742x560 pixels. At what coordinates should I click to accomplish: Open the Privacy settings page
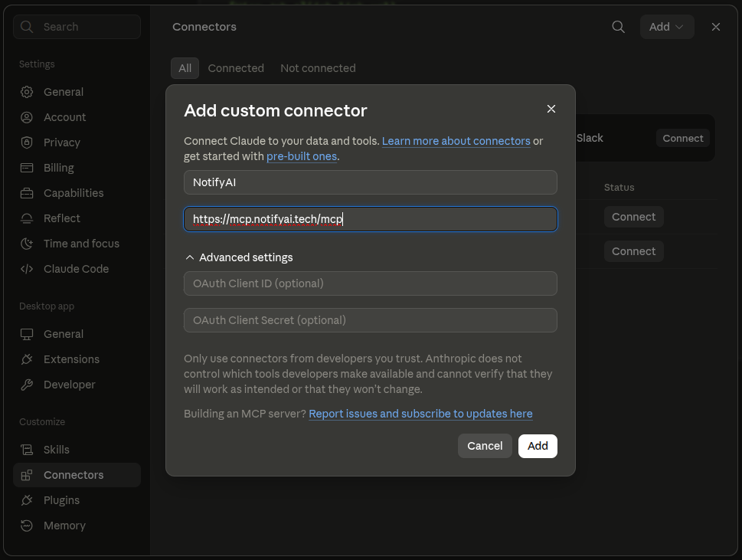77,142
